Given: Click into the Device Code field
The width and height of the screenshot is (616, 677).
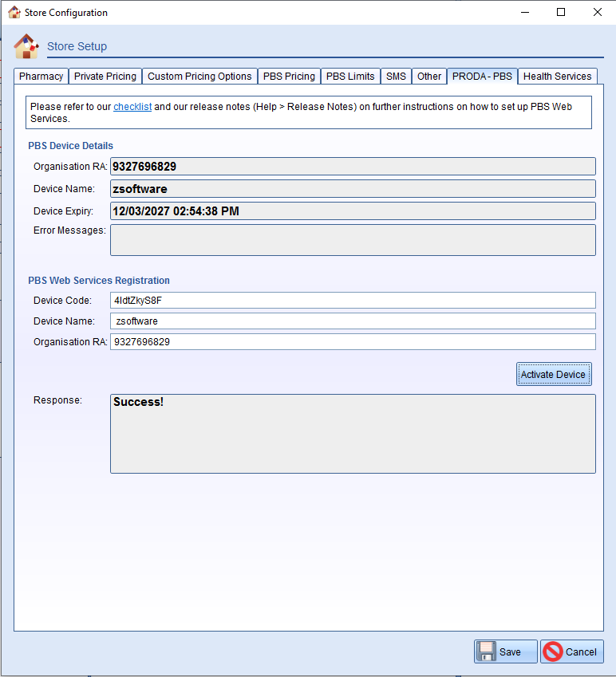Looking at the screenshot, I should (353, 300).
